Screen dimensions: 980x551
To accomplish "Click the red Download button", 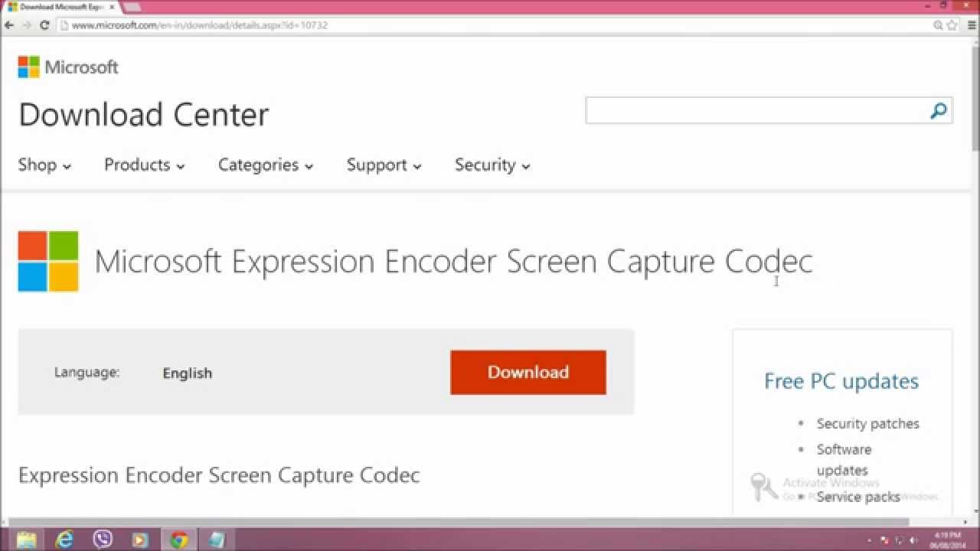I will tap(528, 373).
